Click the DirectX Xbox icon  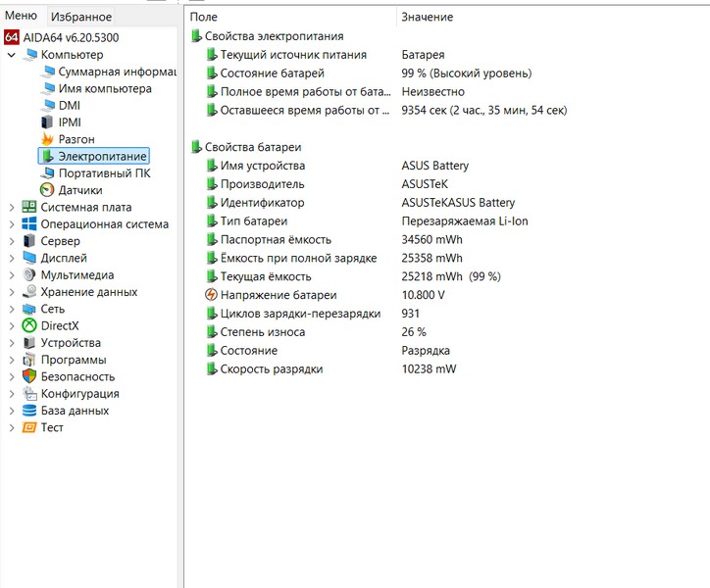[x=29, y=325]
